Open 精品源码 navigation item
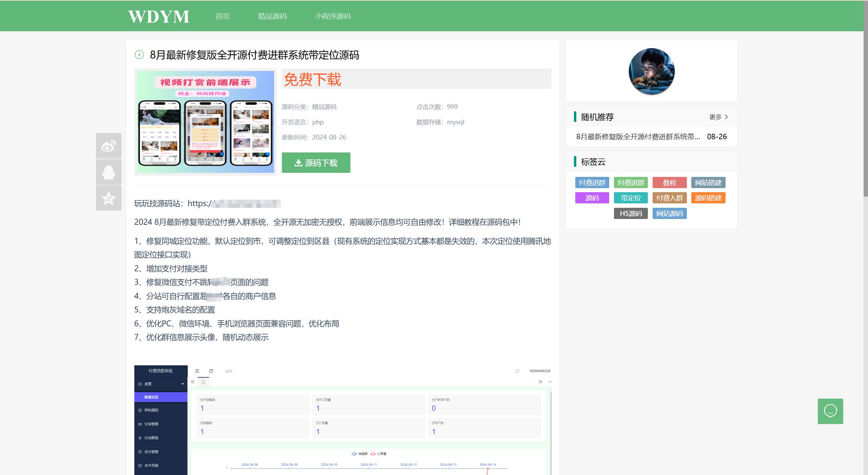868x475 pixels. [x=272, y=16]
